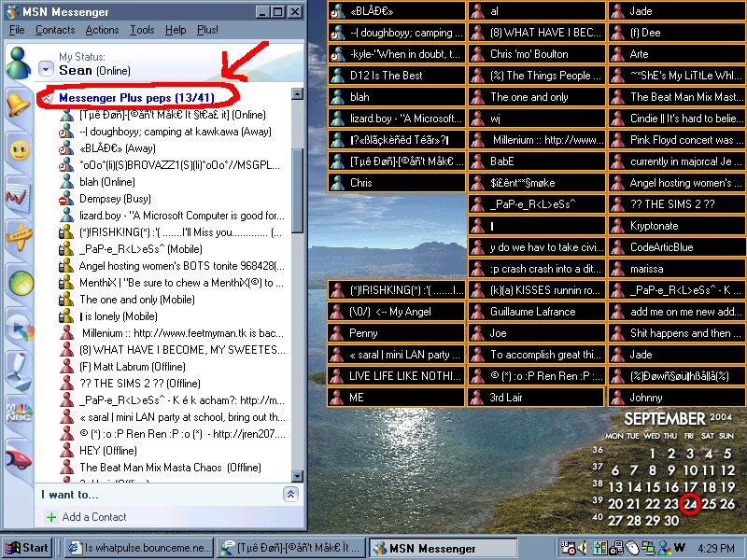Open desktop tile 'D12 Is The Best'

(x=396, y=76)
